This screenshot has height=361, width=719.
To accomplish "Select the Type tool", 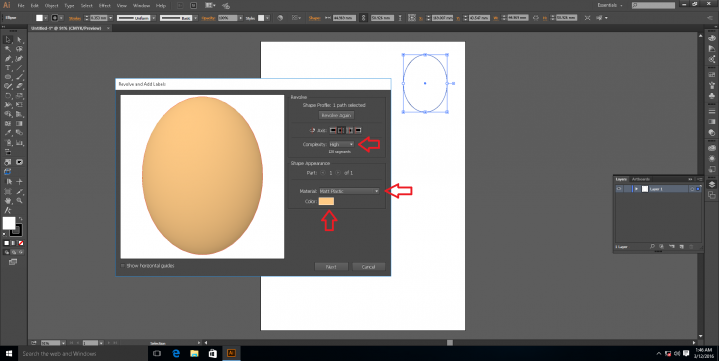I will 8,68.
